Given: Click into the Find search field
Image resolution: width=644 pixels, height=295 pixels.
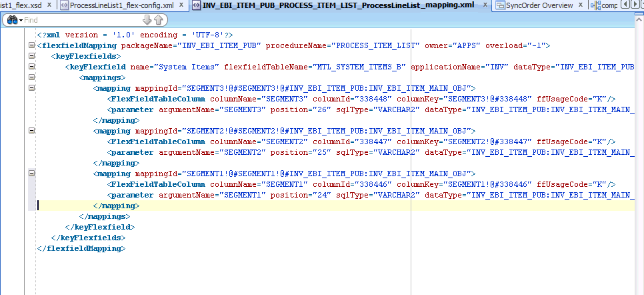Looking at the screenshot, I should (x=82, y=20).
